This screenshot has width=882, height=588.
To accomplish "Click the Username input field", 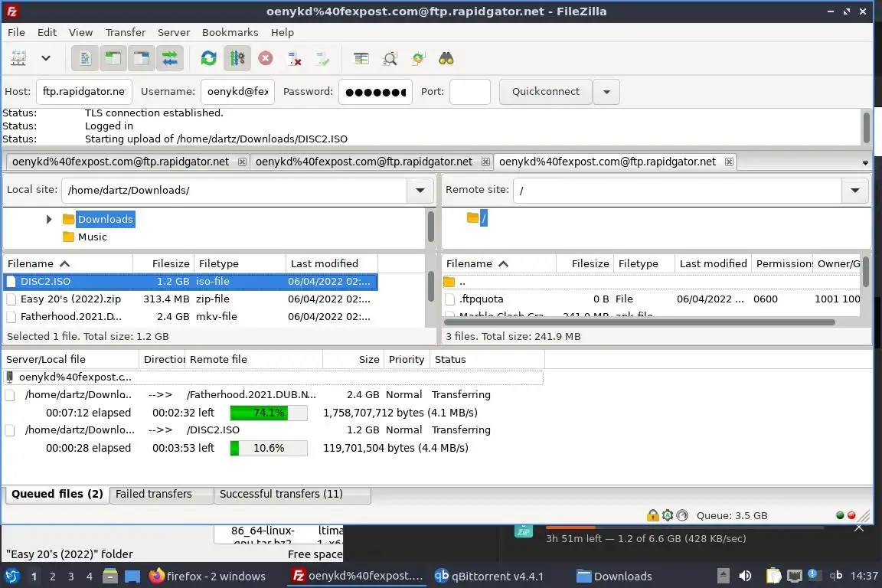I will point(237,92).
